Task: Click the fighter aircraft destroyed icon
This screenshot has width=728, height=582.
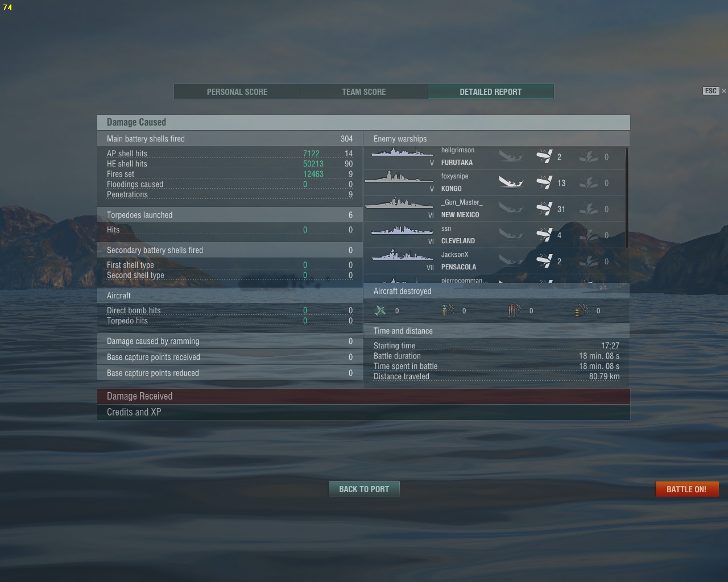Action: [380, 310]
